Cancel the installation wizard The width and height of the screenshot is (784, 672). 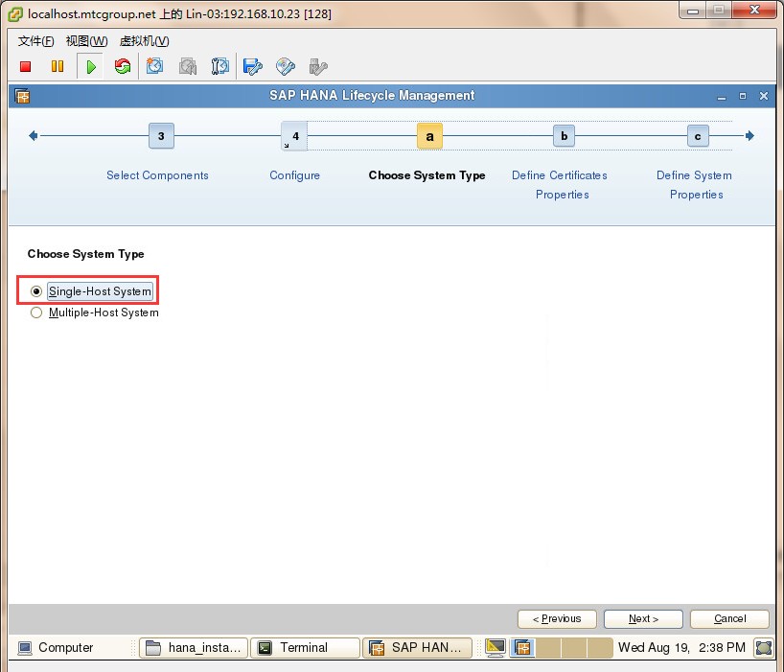729,619
